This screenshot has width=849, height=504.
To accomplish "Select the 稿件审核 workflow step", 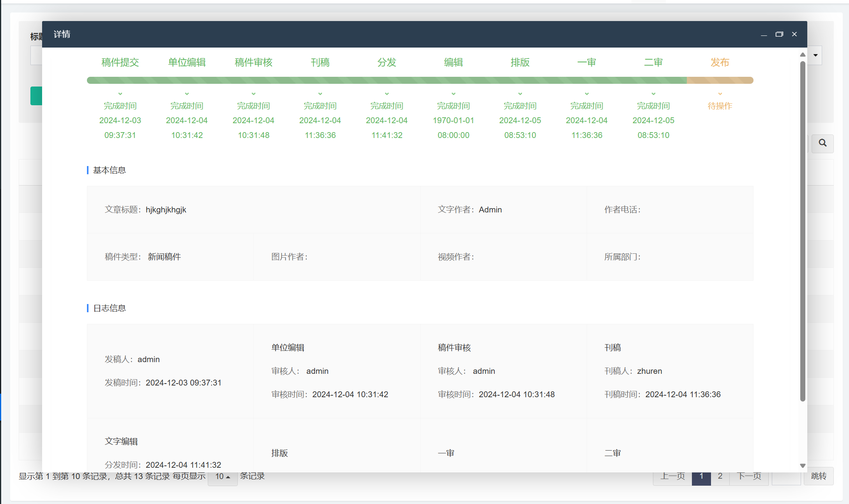I will (x=253, y=62).
